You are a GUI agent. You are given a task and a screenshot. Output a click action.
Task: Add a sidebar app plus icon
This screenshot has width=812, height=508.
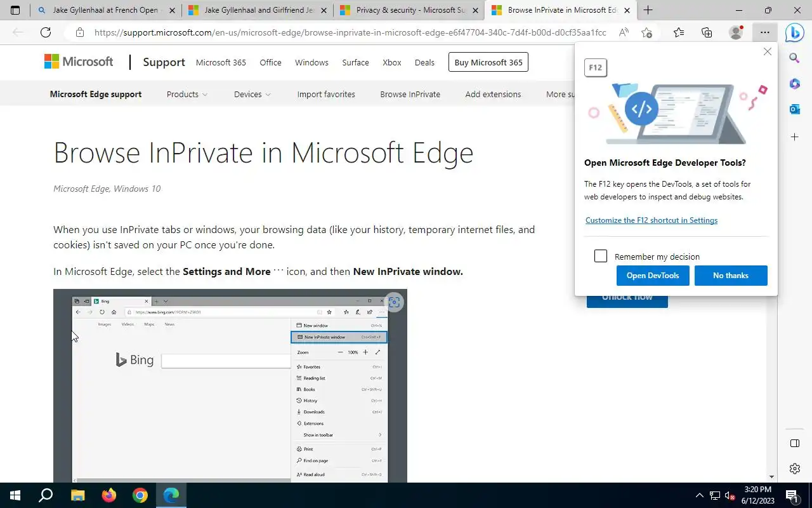(794, 137)
